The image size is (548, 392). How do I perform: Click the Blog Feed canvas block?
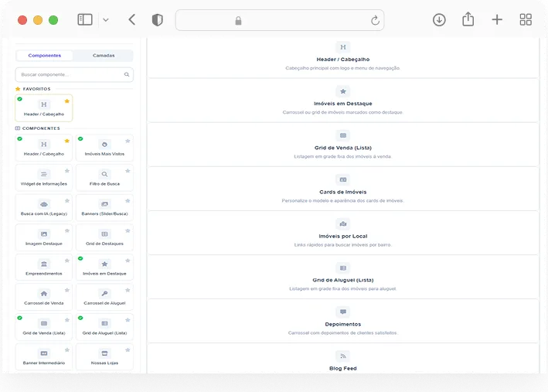click(343, 359)
